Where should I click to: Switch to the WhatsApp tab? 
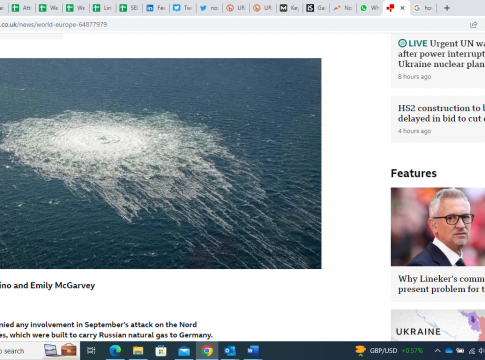point(369,8)
